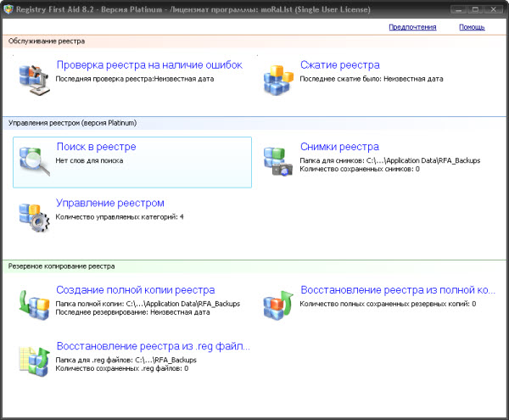Close the Registry First Aid window
509x420 pixels.
tap(497, 7)
